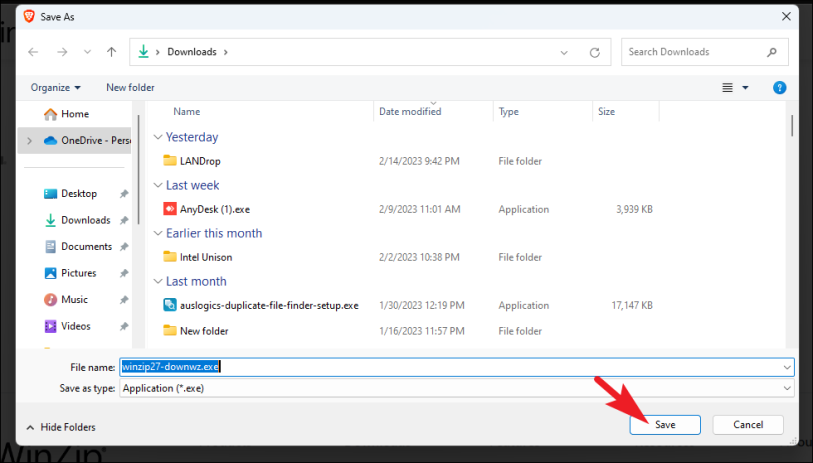
Task: Click the Up one level arrow
Action: pyautogui.click(x=111, y=52)
